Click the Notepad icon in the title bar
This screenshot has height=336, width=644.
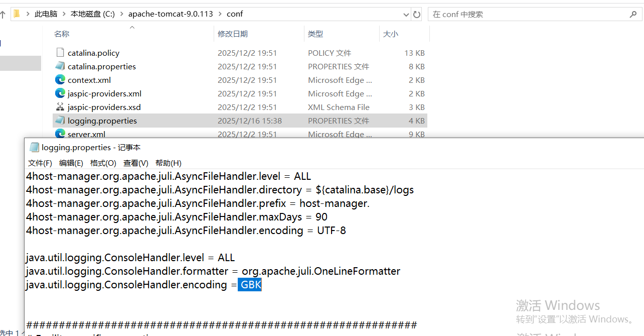[34, 147]
